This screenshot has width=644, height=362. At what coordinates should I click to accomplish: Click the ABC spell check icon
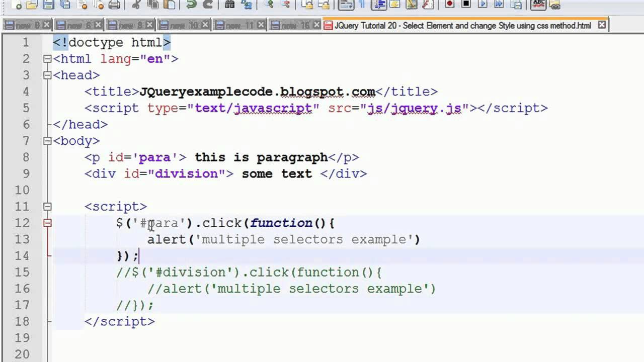click(538, 5)
